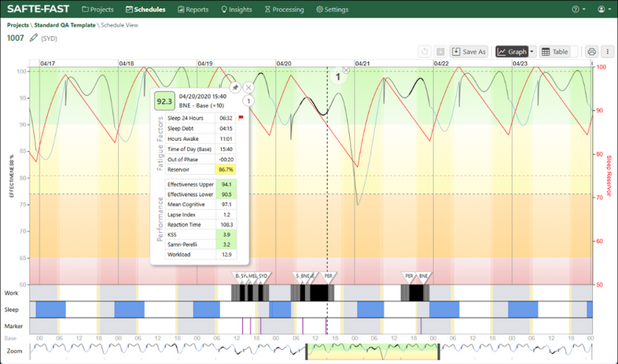Click the SAFTE-FAST logo

[x=39, y=9]
